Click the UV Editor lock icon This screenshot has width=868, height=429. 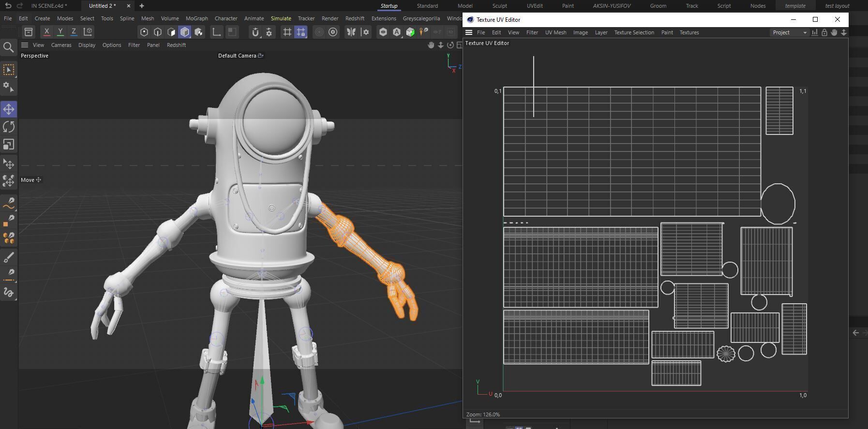click(x=824, y=32)
